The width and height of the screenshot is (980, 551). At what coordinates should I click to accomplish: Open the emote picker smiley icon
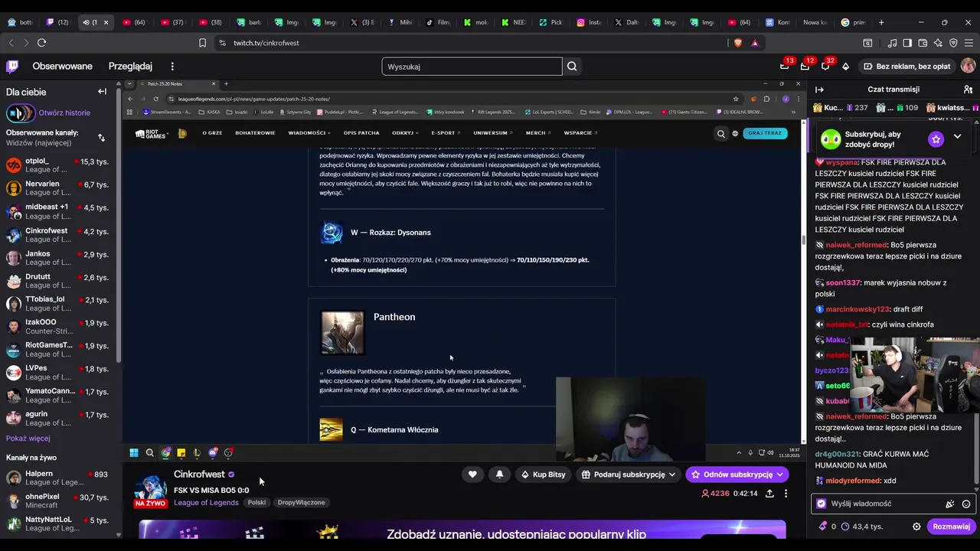click(x=966, y=504)
